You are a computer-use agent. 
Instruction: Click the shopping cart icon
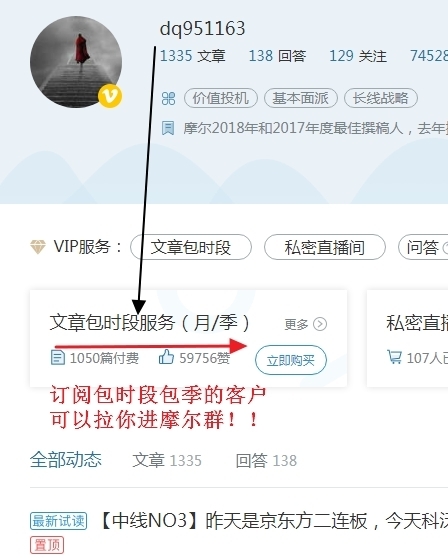(394, 357)
